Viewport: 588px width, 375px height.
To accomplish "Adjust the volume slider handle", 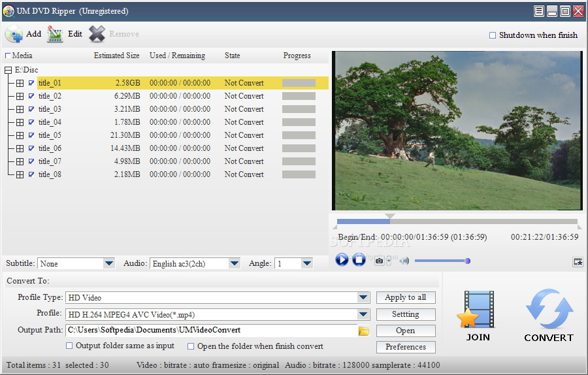I will pos(467,261).
